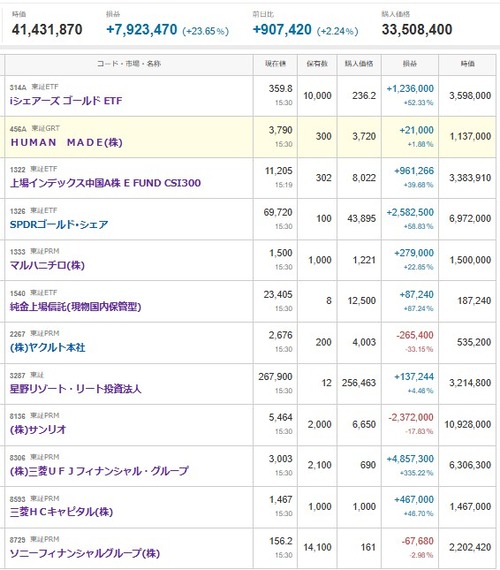Select total market value 41,431,870
500x570 pixels.
(47, 29)
